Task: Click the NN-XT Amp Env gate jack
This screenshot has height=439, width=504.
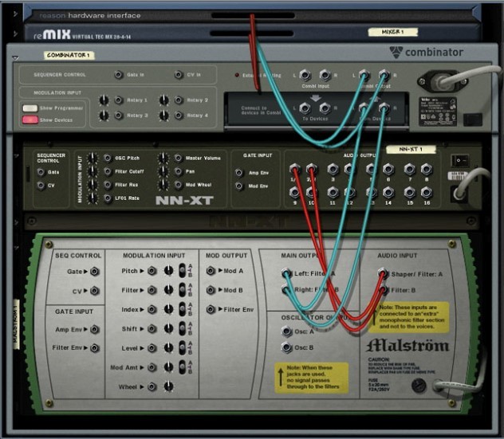Action: [238, 173]
